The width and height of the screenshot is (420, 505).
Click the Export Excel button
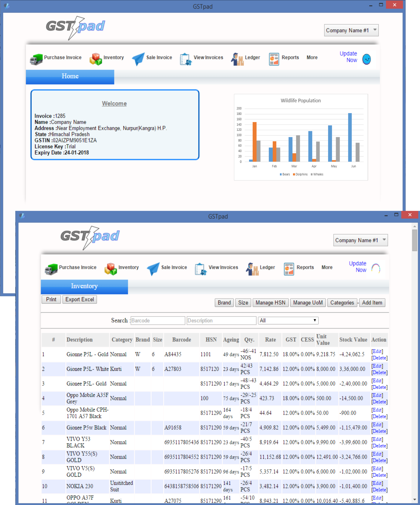click(x=80, y=299)
